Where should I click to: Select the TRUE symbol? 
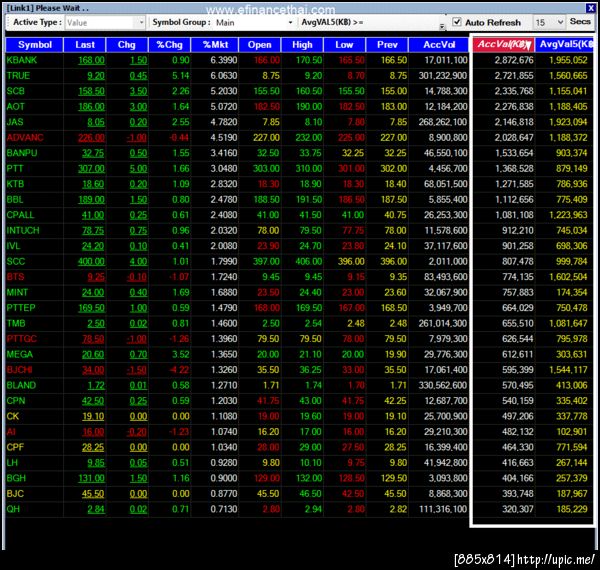click(18, 76)
